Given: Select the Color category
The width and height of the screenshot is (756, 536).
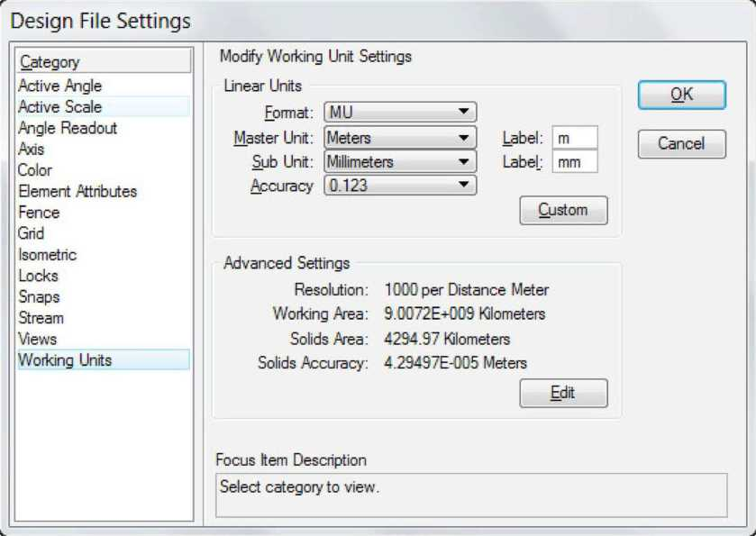Looking at the screenshot, I should (x=35, y=170).
